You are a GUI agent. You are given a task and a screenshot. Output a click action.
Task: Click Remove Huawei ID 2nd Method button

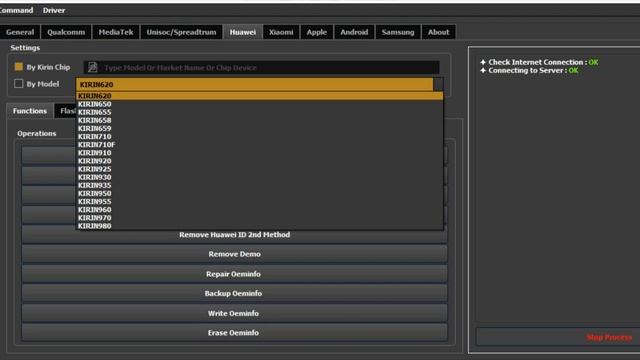[234, 235]
